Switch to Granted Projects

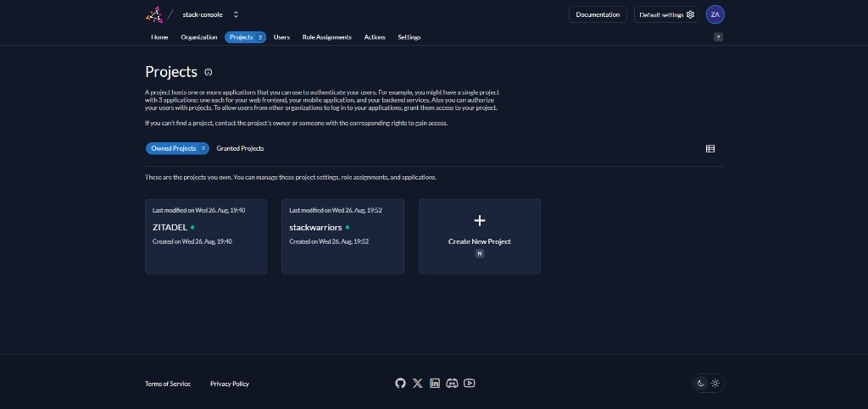(x=240, y=148)
